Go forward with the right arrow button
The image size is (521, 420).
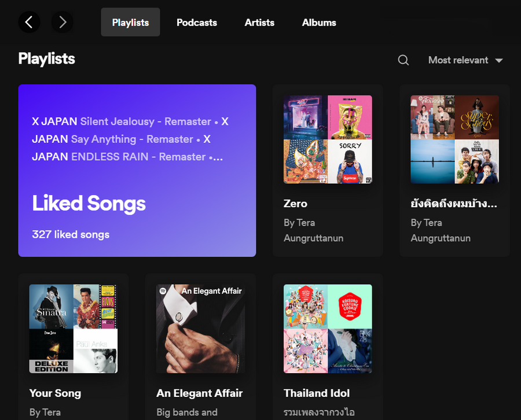[62, 23]
